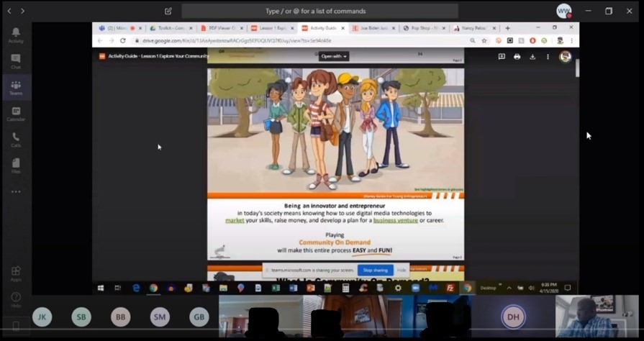Open Microsoft Edge from shared taskbar
The image size is (644, 341).
136,288
